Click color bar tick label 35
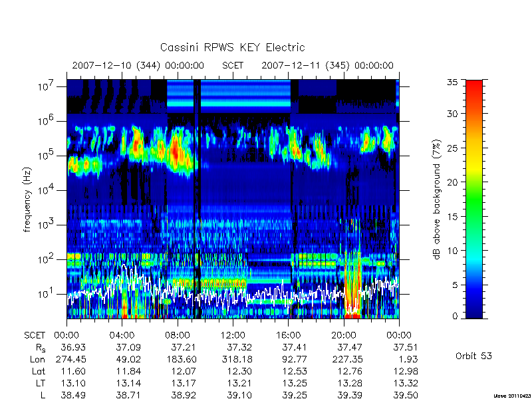The width and height of the screenshot is (532, 399). pos(453,82)
